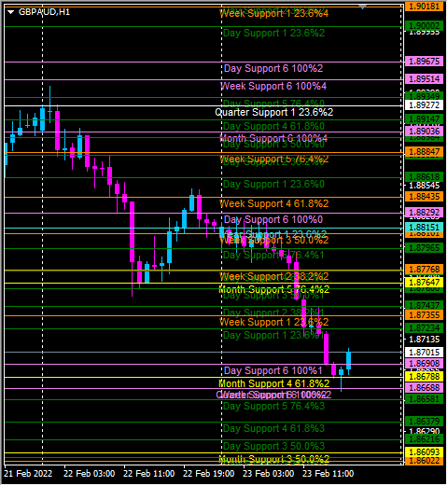This screenshot has height=486, width=448.
Task: Click the yellow 1.86788 price tag
Action: pos(424,377)
